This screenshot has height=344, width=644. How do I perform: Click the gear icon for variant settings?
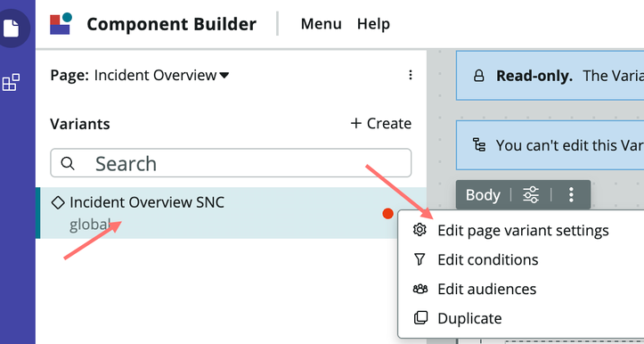(420, 230)
